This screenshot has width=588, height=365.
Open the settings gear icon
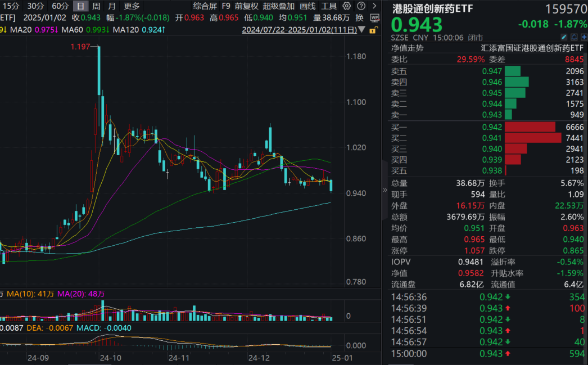pos(347,6)
